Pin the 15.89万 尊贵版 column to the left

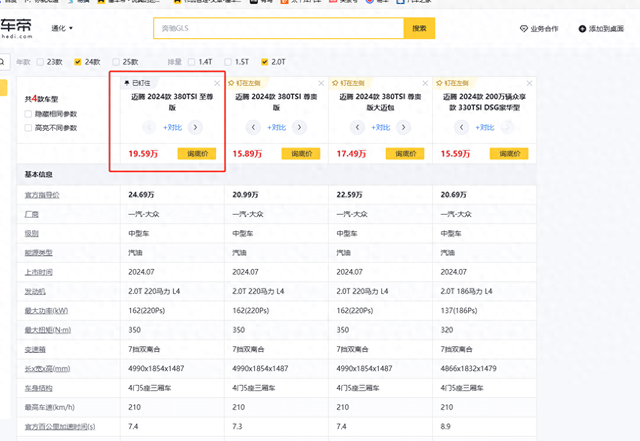click(x=244, y=83)
